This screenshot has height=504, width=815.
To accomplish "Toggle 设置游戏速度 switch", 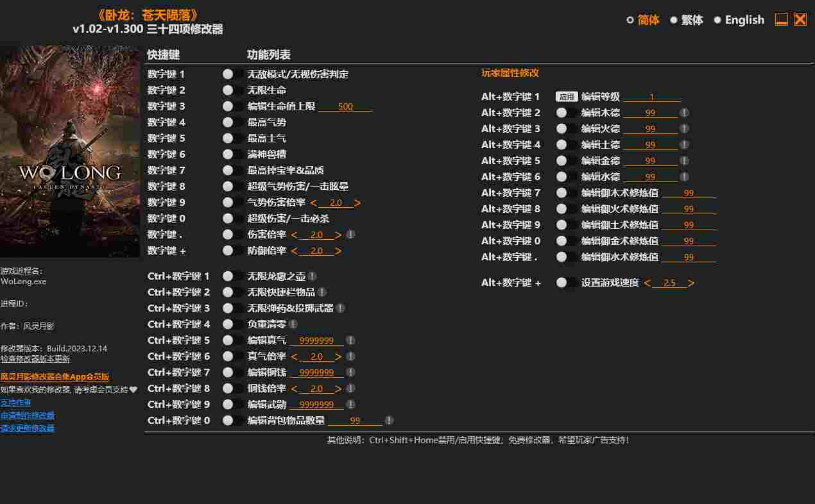I will pos(566,283).
